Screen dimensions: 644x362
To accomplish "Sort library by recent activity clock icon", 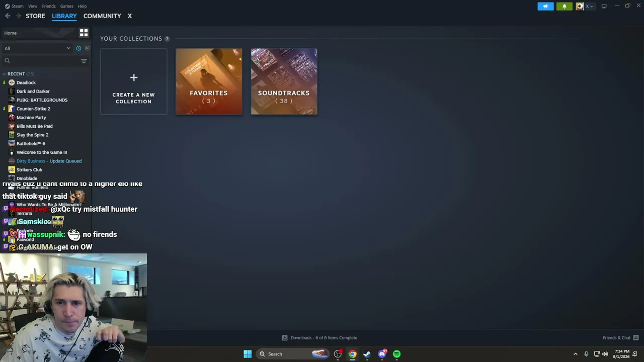I will (78, 48).
